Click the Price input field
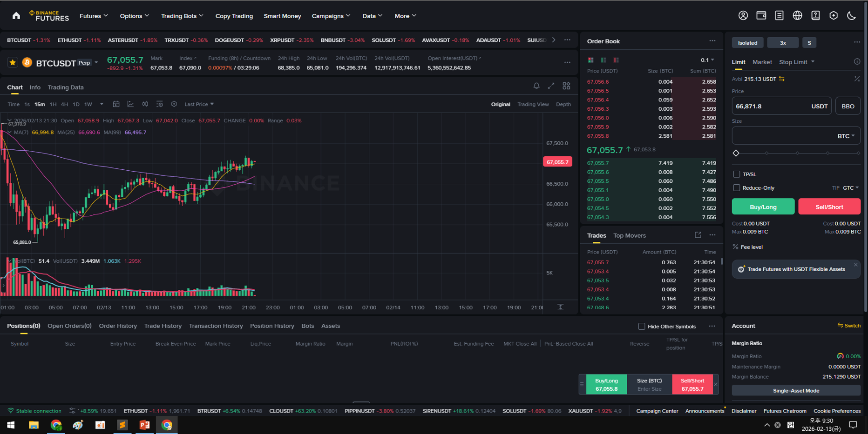 tap(781, 106)
